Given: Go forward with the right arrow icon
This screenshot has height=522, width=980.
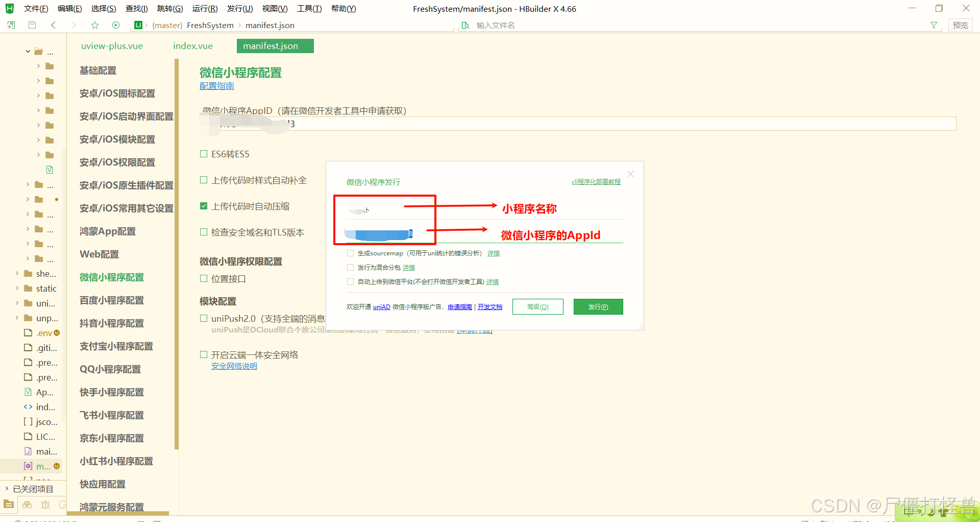Looking at the screenshot, I should pyautogui.click(x=74, y=25).
